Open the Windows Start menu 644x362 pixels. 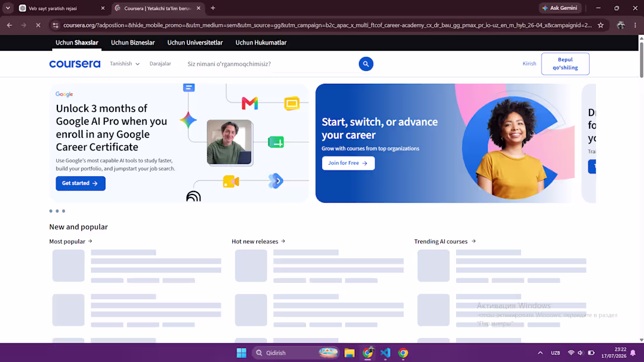point(241,353)
